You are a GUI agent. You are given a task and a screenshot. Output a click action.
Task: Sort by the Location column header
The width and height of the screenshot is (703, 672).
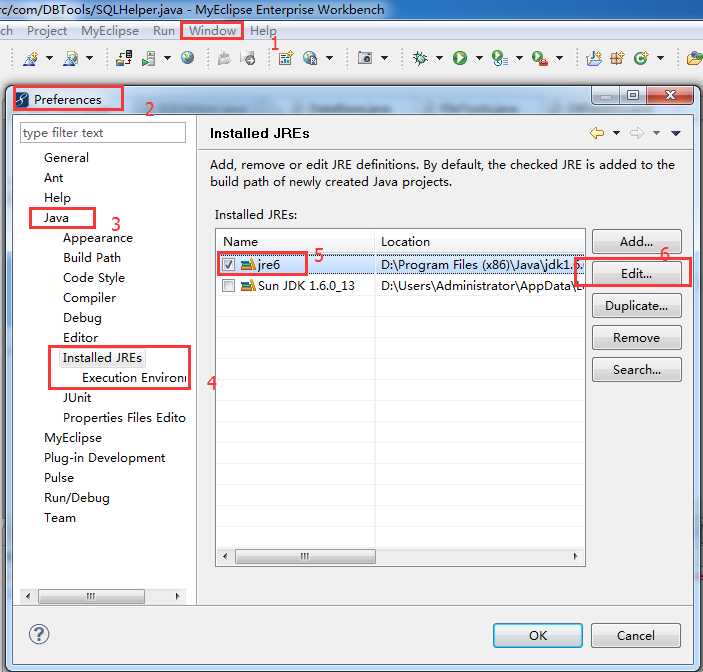(x=480, y=242)
